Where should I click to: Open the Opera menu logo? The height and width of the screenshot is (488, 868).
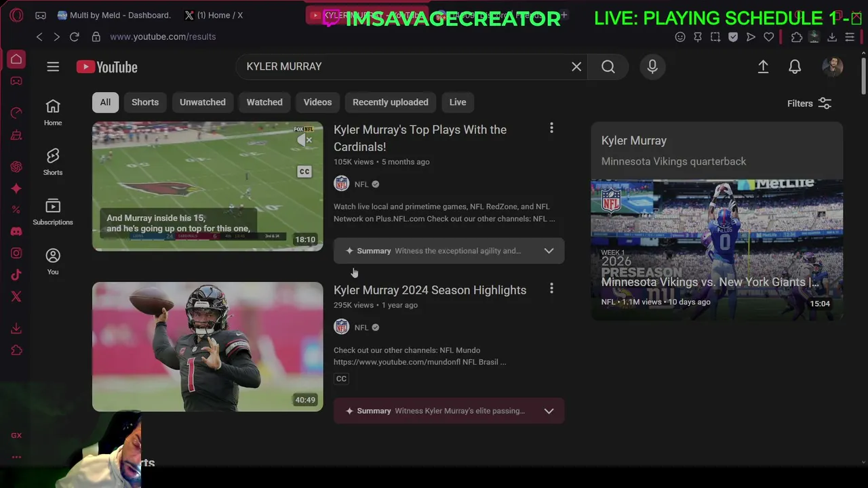[x=16, y=15]
